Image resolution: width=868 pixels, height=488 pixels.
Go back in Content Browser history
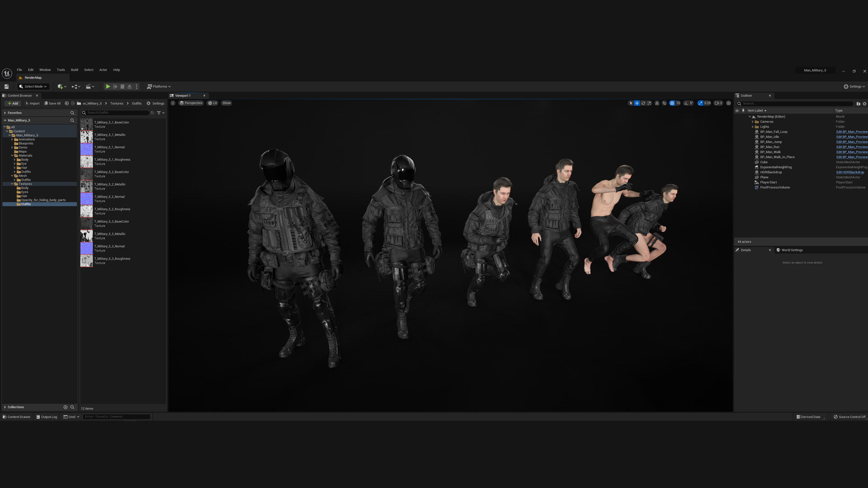point(66,103)
